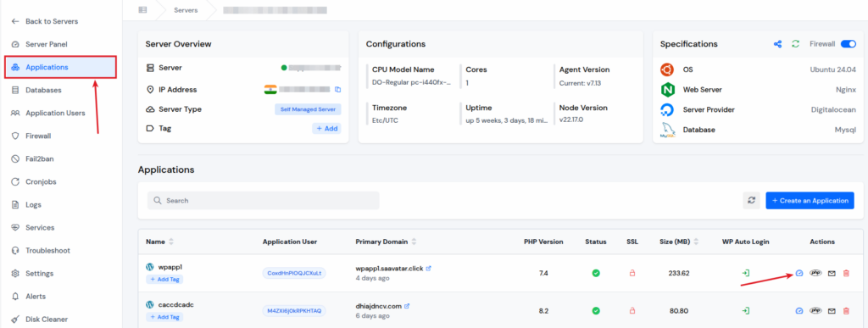Click the India flag next to IP
The image size is (868, 328).
[x=270, y=90]
